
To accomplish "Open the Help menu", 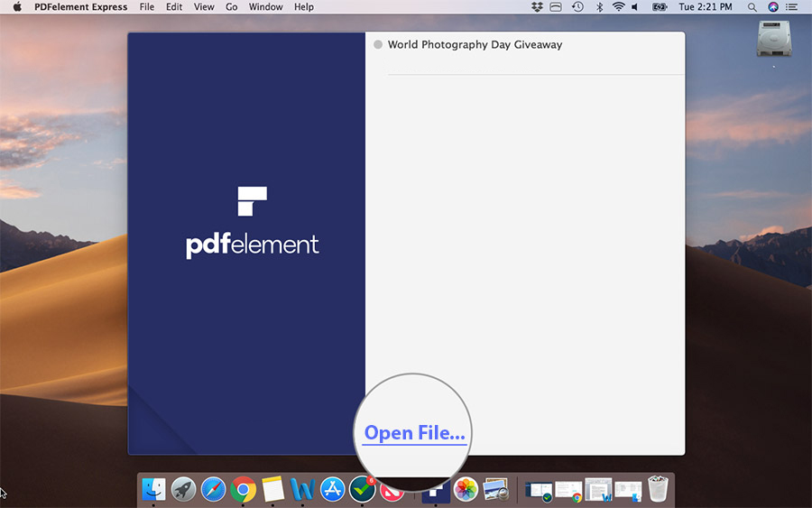I will [x=304, y=6].
